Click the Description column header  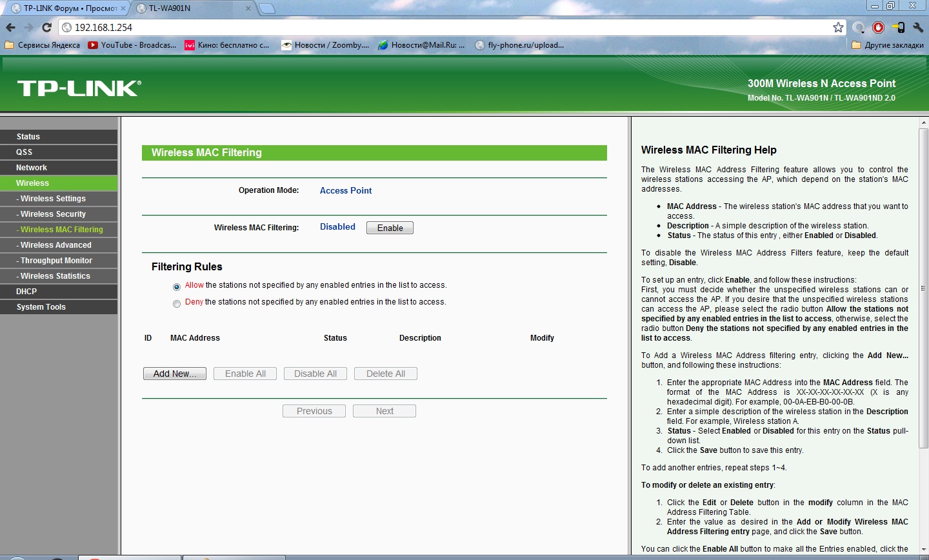420,338
